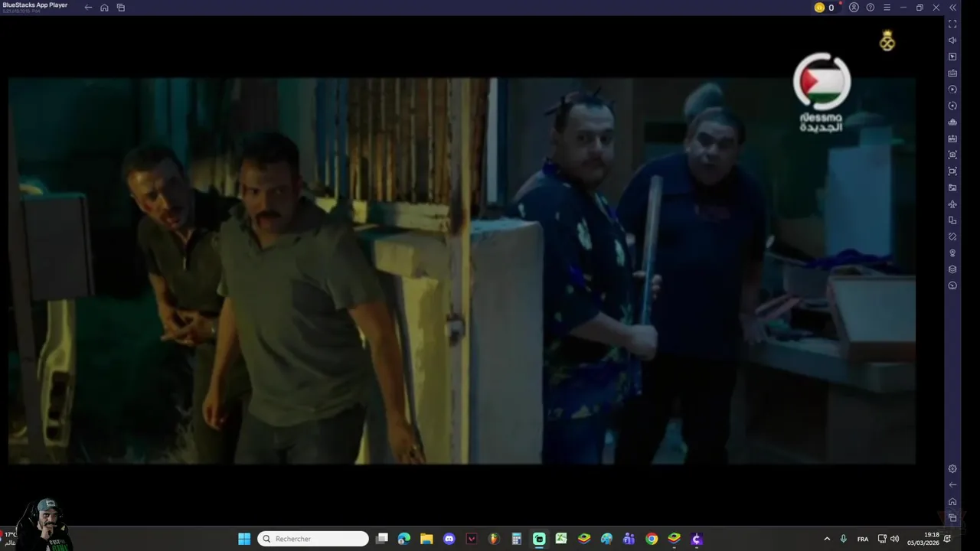Image resolution: width=980 pixels, height=551 pixels.
Task: Click the webcam overlay thumbnail at bottom left
Action: pyautogui.click(x=44, y=525)
